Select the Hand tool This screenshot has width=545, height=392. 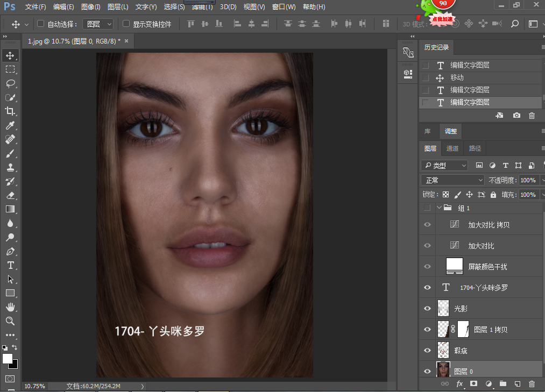coord(10,307)
